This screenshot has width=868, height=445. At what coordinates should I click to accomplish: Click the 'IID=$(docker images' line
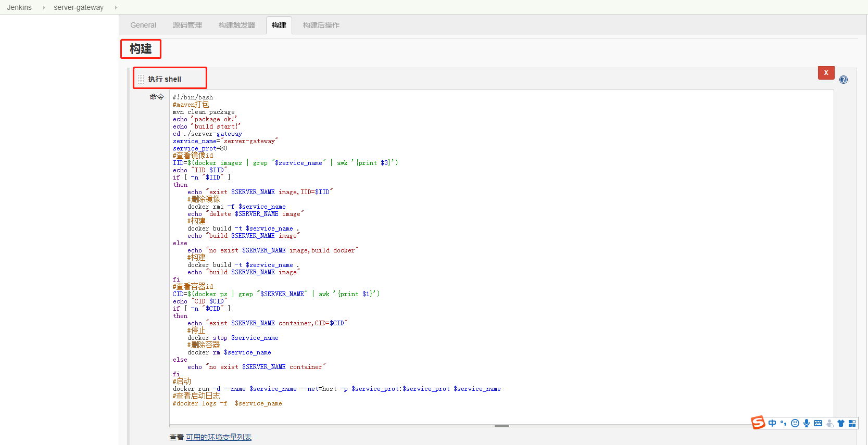[x=285, y=163]
